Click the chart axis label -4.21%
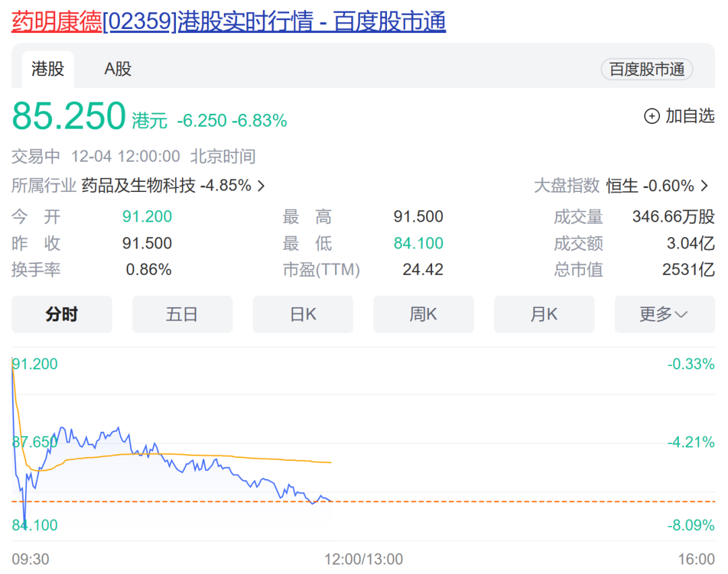The width and height of the screenshot is (728, 574). pyautogui.click(x=691, y=442)
